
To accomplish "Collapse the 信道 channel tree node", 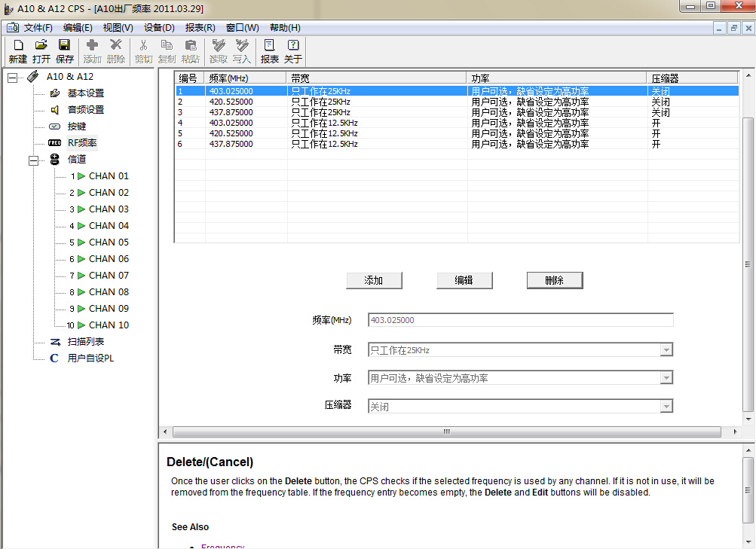I will point(33,160).
